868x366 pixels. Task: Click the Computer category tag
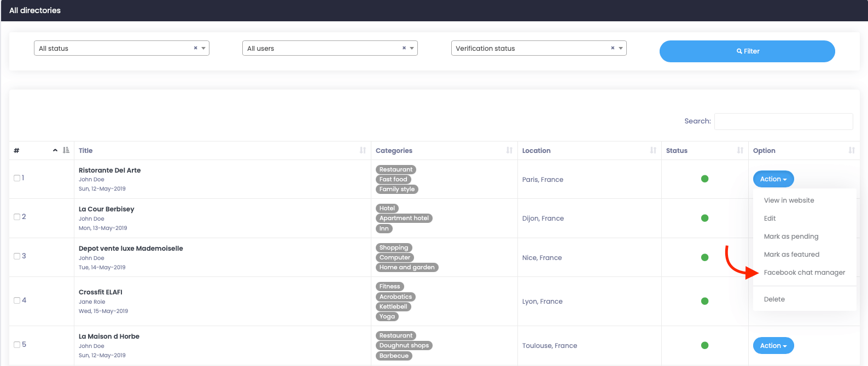coord(395,257)
